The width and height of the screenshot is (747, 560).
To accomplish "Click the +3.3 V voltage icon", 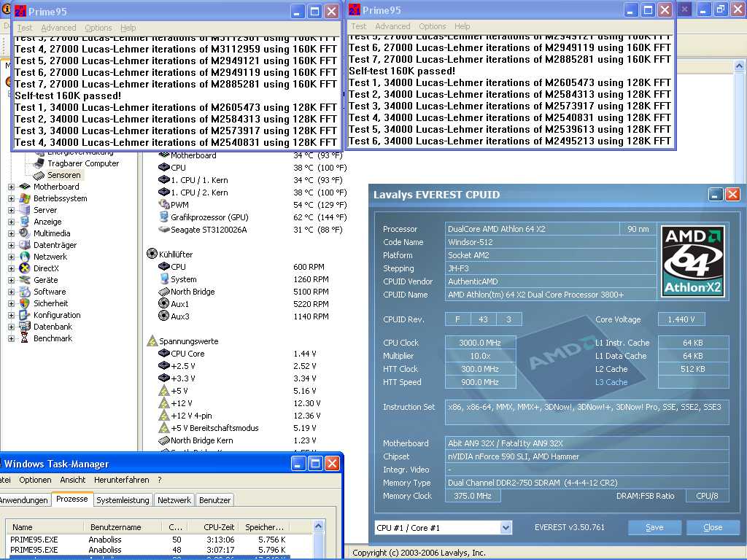I will 164,378.
